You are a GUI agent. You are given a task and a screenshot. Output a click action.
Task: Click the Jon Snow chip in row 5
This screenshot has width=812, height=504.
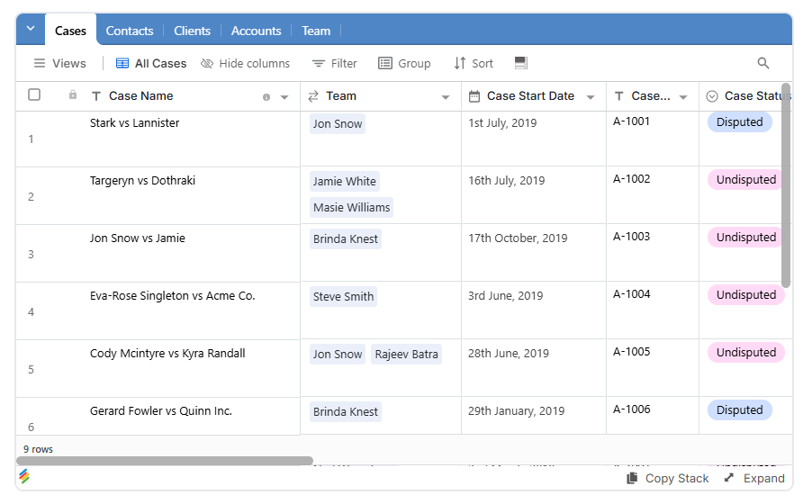tap(338, 354)
